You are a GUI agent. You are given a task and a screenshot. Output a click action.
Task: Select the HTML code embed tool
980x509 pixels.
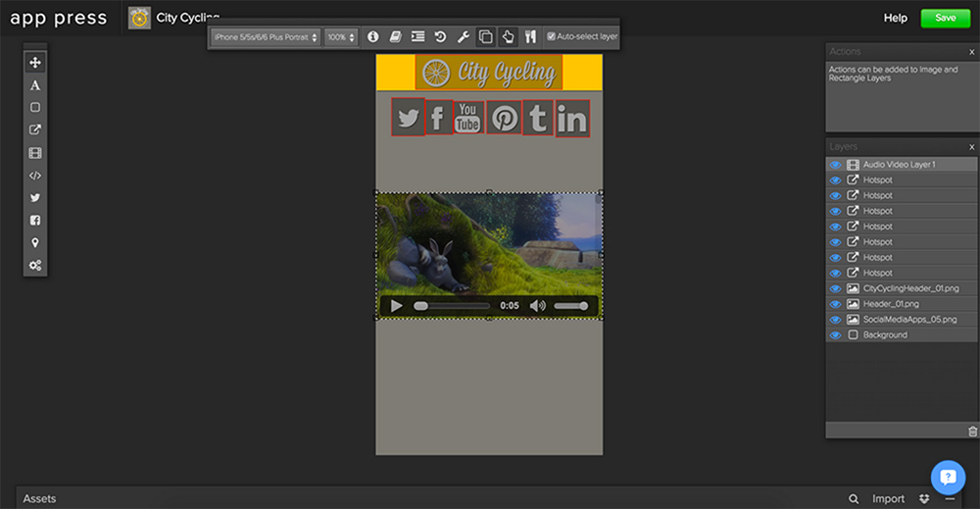click(35, 176)
